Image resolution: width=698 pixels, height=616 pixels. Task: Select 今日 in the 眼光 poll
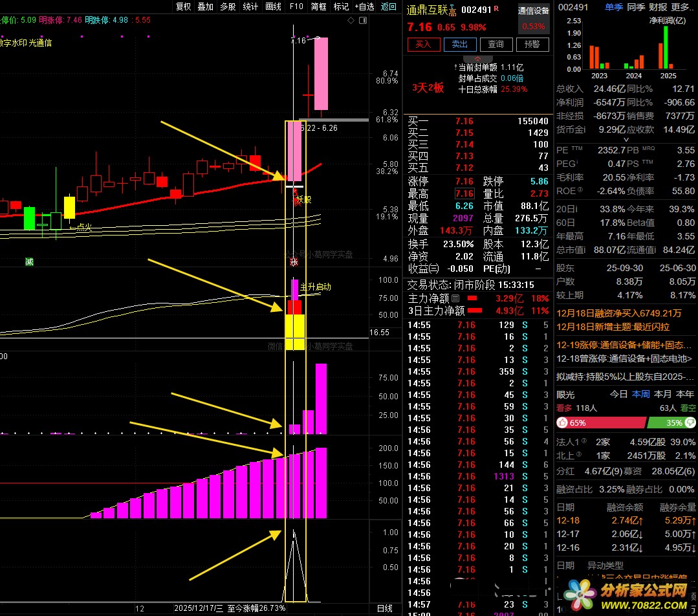619,394
